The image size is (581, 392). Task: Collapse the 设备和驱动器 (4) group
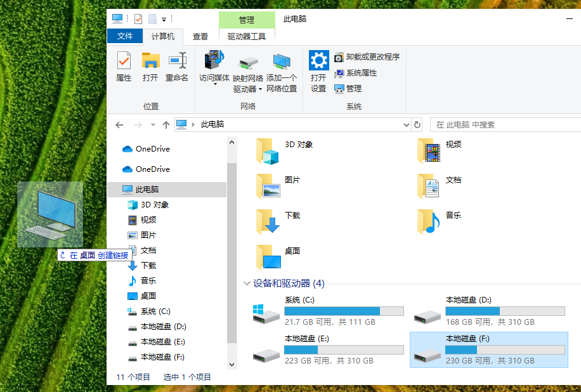pyautogui.click(x=247, y=284)
